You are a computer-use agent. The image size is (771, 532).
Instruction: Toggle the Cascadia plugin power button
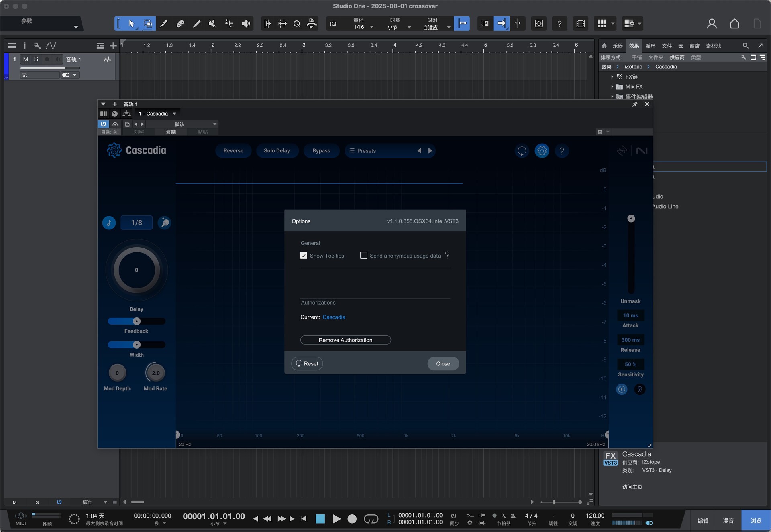(103, 124)
